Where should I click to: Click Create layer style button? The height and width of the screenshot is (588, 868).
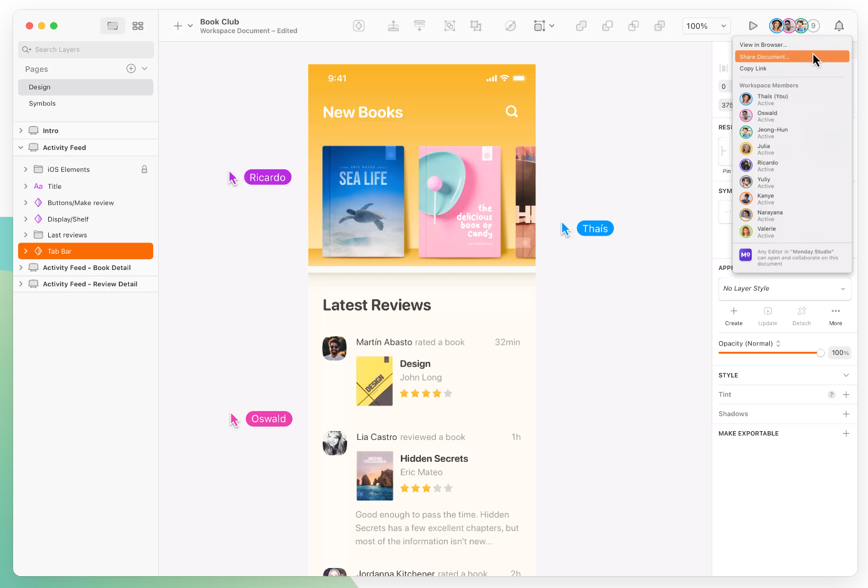pyautogui.click(x=734, y=316)
